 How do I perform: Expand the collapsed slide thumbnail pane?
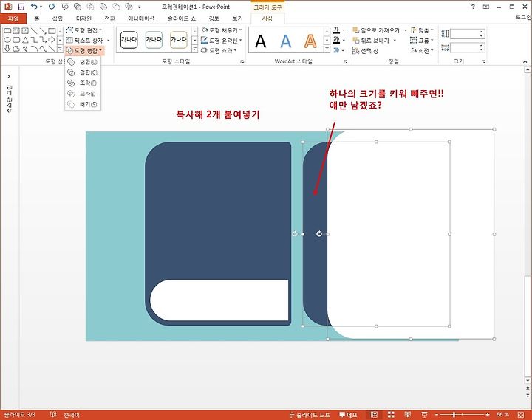pos(9,76)
